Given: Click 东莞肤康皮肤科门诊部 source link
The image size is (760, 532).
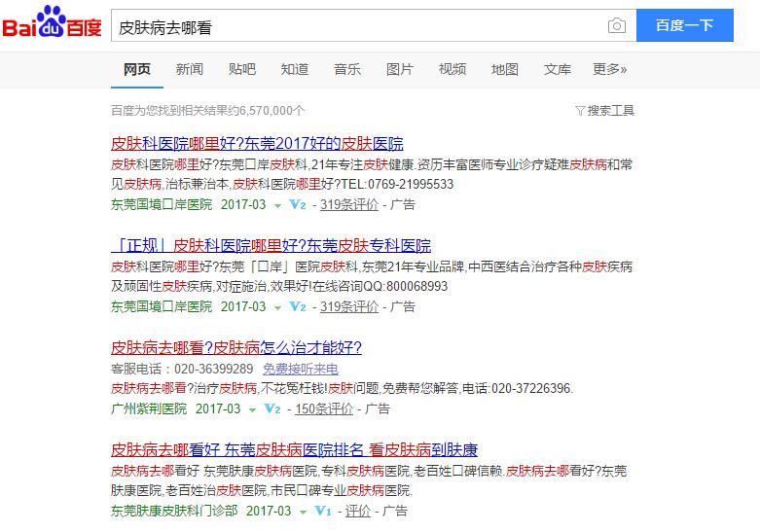Looking at the screenshot, I should tap(174, 511).
